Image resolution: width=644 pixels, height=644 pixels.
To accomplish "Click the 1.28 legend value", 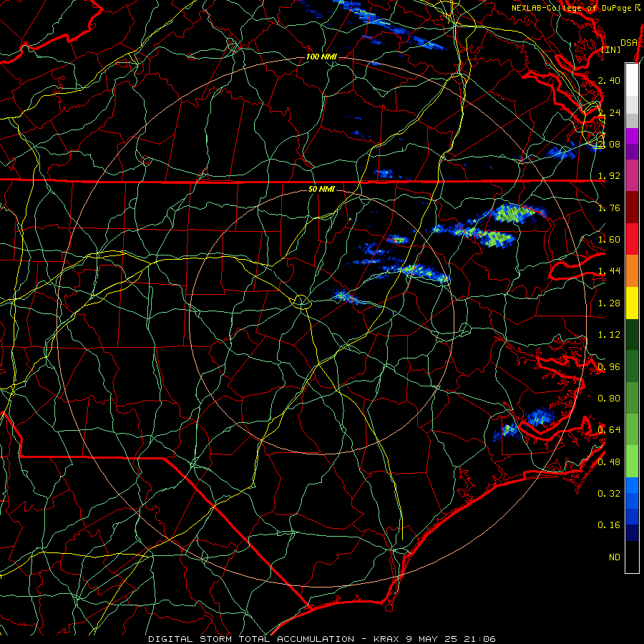I will [x=609, y=303].
